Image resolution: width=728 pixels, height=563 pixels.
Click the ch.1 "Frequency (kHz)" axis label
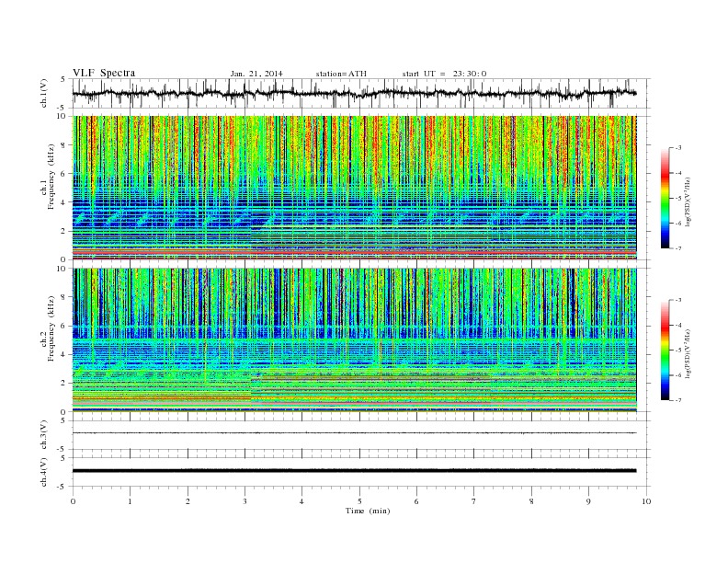[x=51, y=176]
